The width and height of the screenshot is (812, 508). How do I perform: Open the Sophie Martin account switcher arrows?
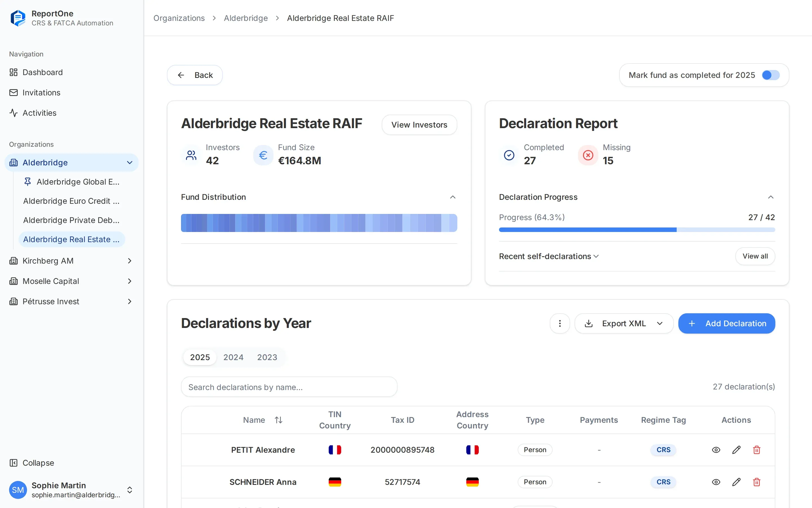click(129, 490)
